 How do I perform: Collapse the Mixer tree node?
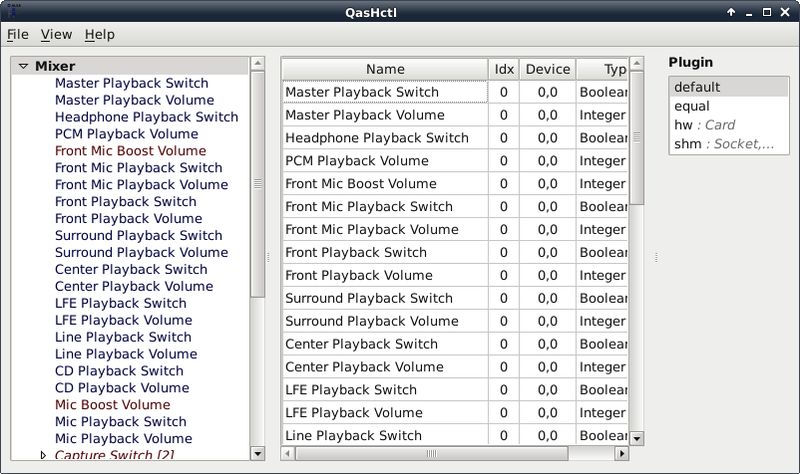23,66
